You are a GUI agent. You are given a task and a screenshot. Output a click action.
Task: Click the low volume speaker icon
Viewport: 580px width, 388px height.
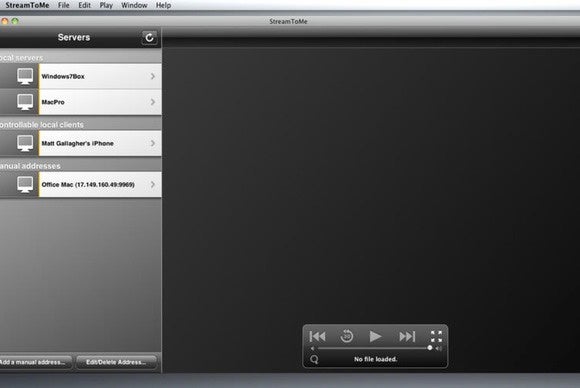[313, 348]
